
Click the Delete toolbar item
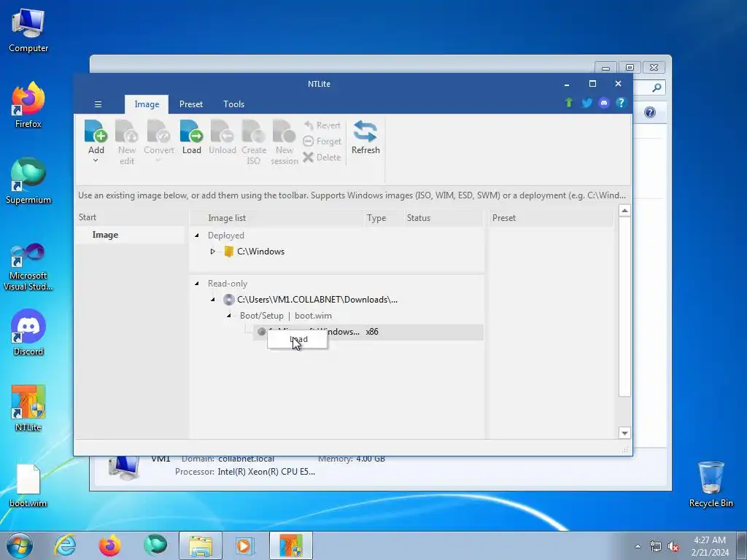click(322, 157)
